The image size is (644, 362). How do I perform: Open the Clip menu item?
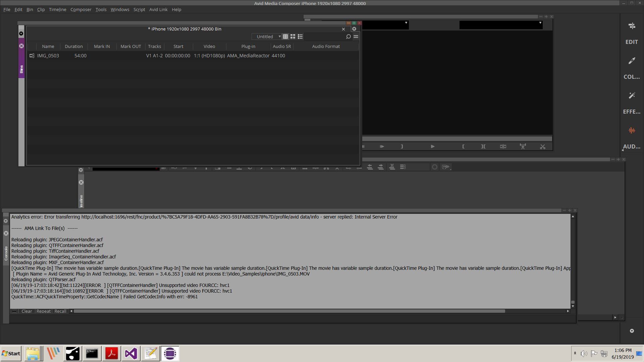click(40, 9)
